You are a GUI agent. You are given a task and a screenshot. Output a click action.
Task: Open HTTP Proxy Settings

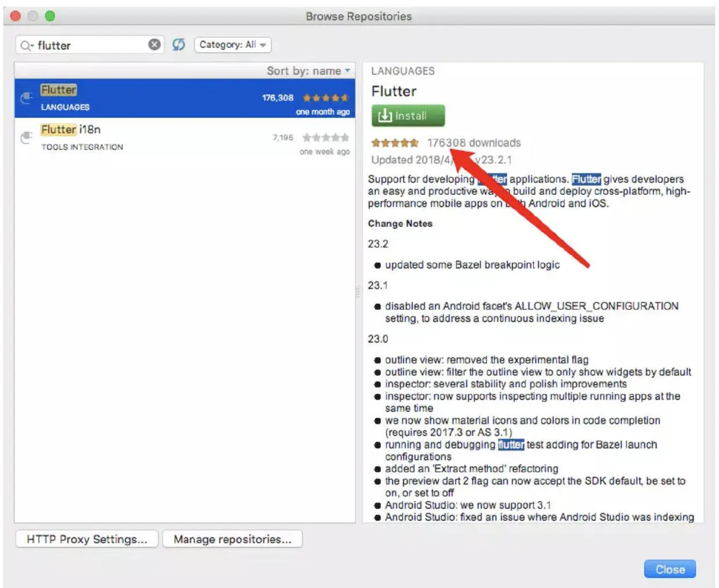tap(87, 539)
